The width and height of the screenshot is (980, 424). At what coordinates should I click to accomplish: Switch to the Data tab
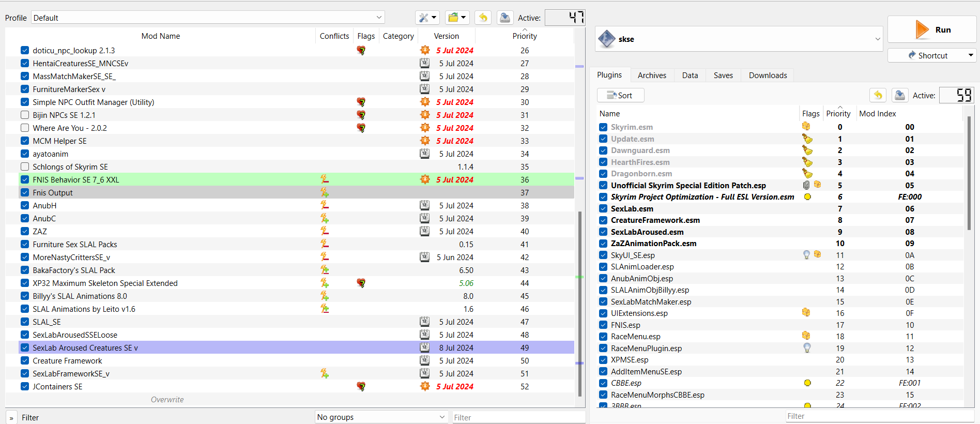pyautogui.click(x=690, y=75)
